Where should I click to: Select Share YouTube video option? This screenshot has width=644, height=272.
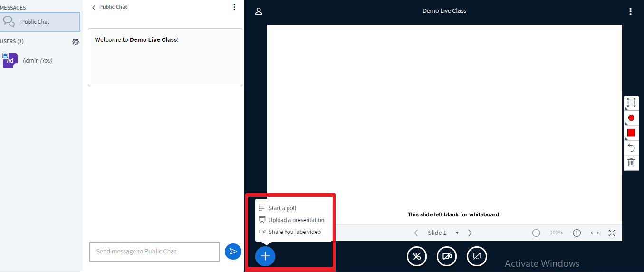294,232
